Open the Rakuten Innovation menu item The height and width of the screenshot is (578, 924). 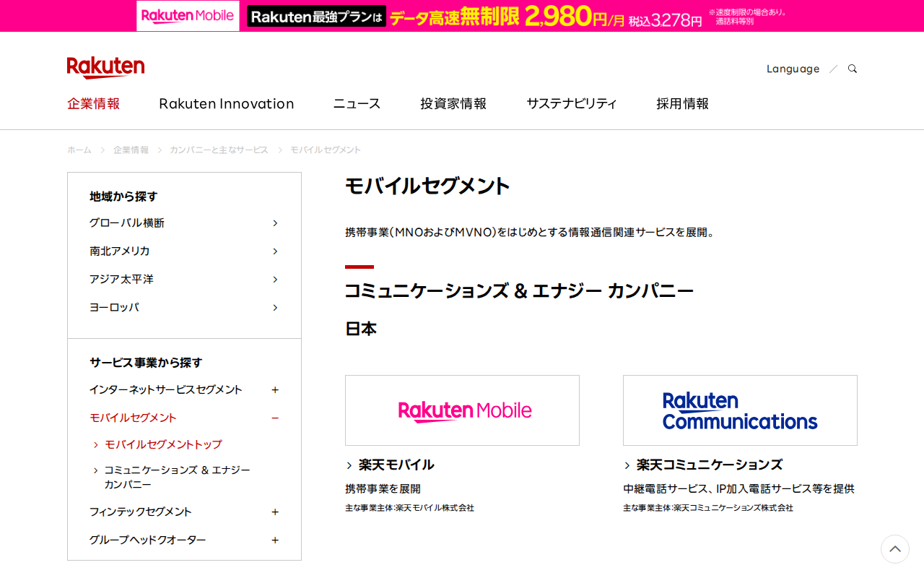227,103
